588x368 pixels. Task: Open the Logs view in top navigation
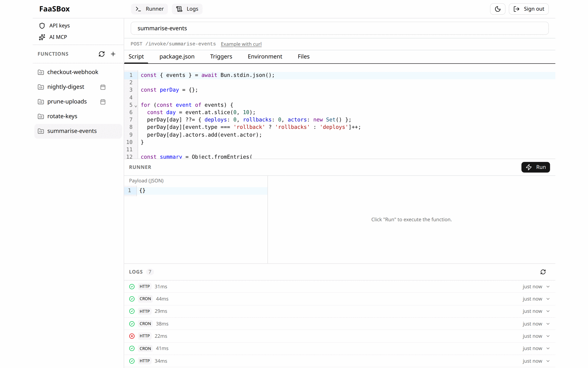[187, 9]
